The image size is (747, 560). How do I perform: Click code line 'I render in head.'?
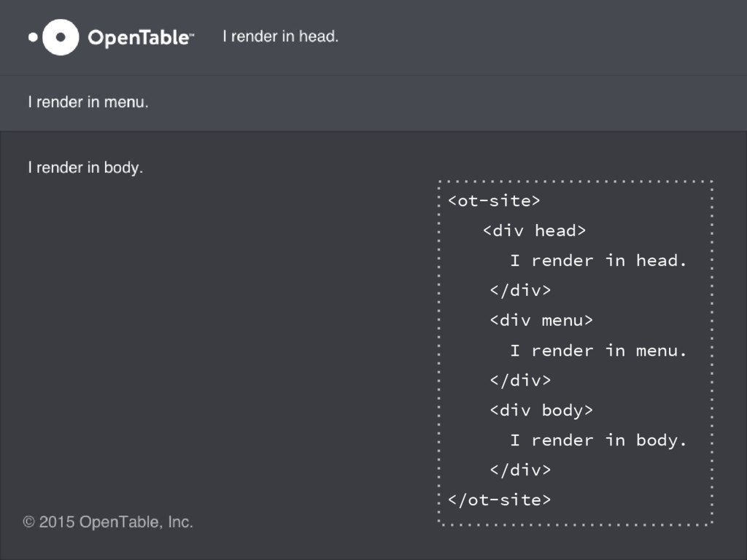(598, 260)
